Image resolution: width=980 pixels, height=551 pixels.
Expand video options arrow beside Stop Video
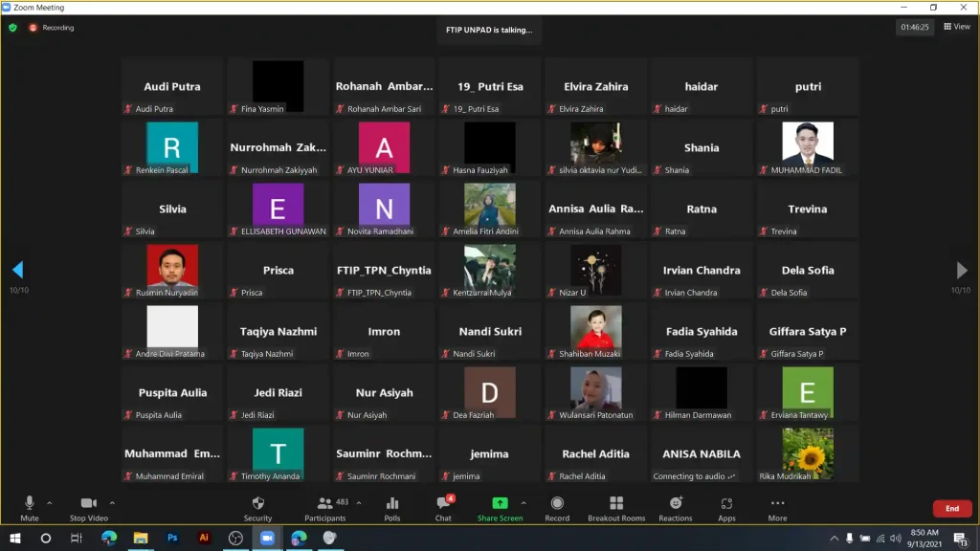pos(112,503)
